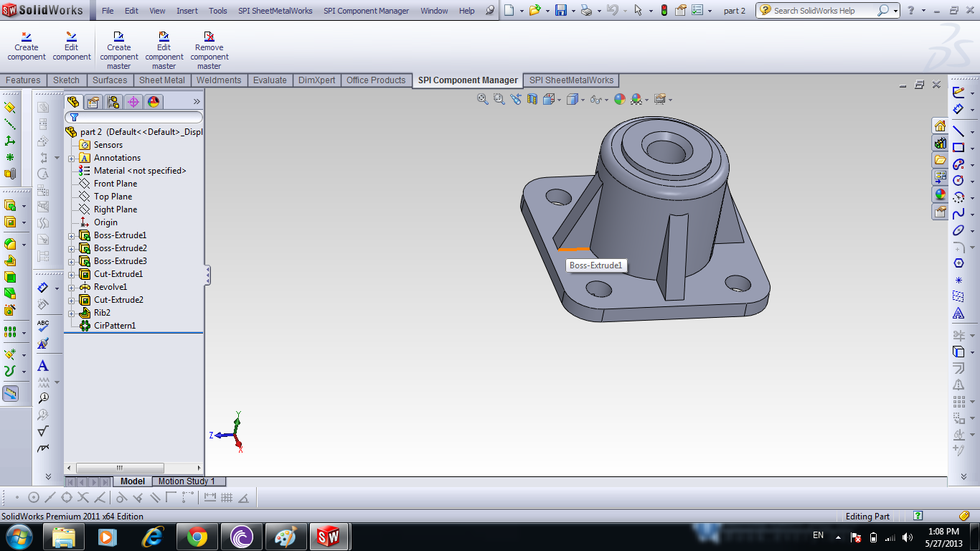Select the Rectangle sketch tool
The image size is (980, 551).
click(x=958, y=148)
